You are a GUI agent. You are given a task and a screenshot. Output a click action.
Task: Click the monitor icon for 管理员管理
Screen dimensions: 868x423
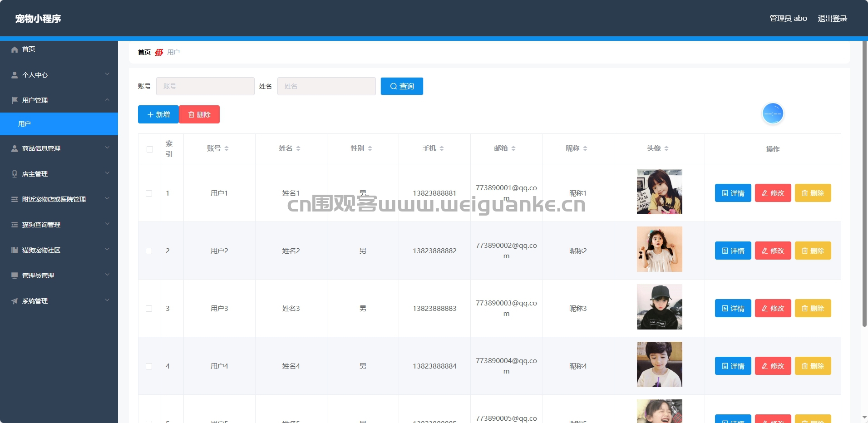[x=15, y=275]
